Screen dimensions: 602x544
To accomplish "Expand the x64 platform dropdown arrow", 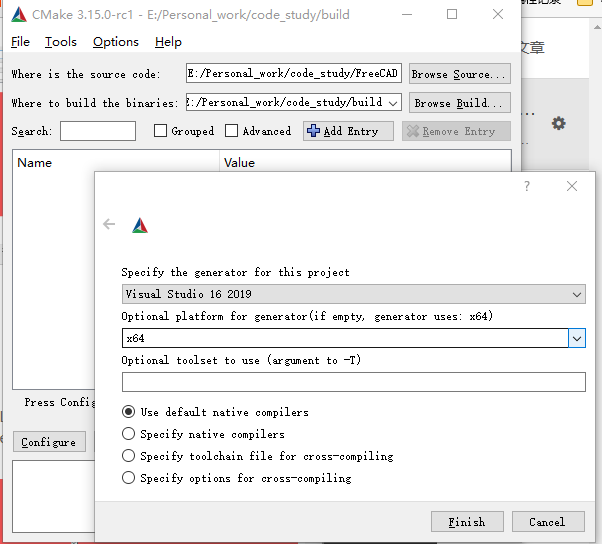I will (x=577, y=338).
